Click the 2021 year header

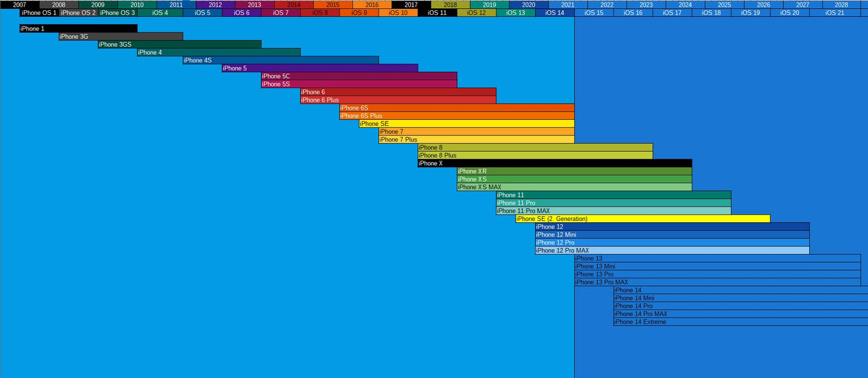pos(568,4)
